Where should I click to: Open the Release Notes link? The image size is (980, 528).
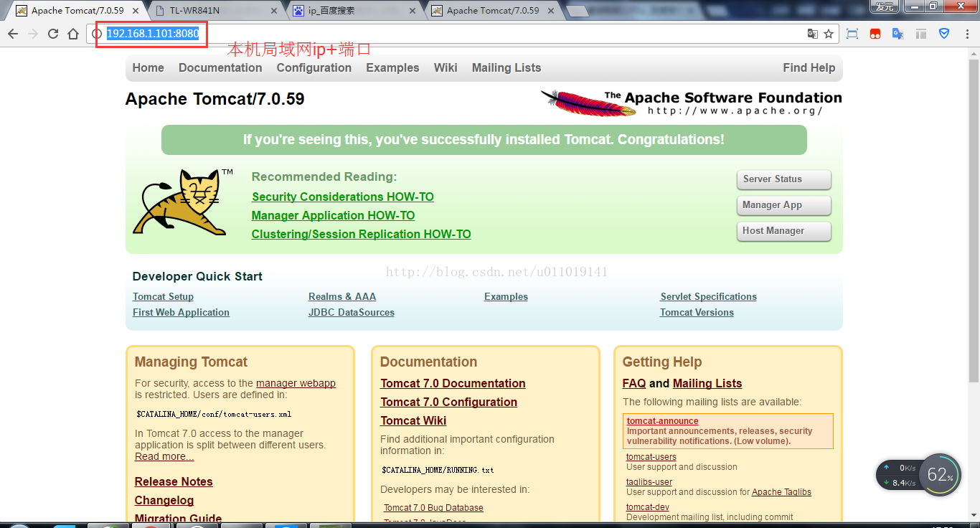coord(174,481)
